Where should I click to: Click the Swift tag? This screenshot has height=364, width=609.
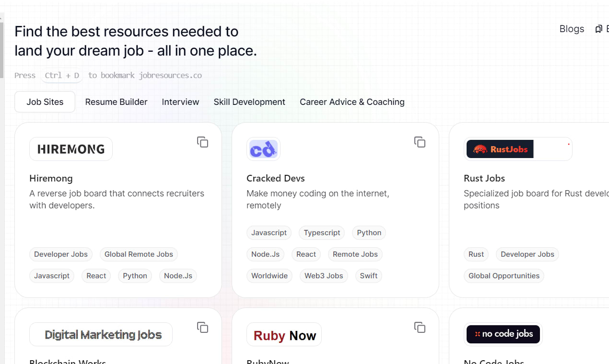click(x=368, y=276)
